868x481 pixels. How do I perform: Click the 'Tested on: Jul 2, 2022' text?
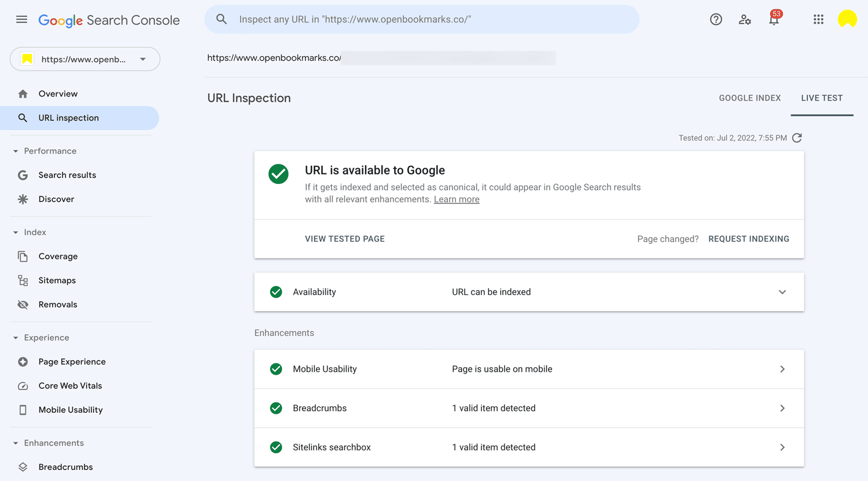pyautogui.click(x=733, y=138)
